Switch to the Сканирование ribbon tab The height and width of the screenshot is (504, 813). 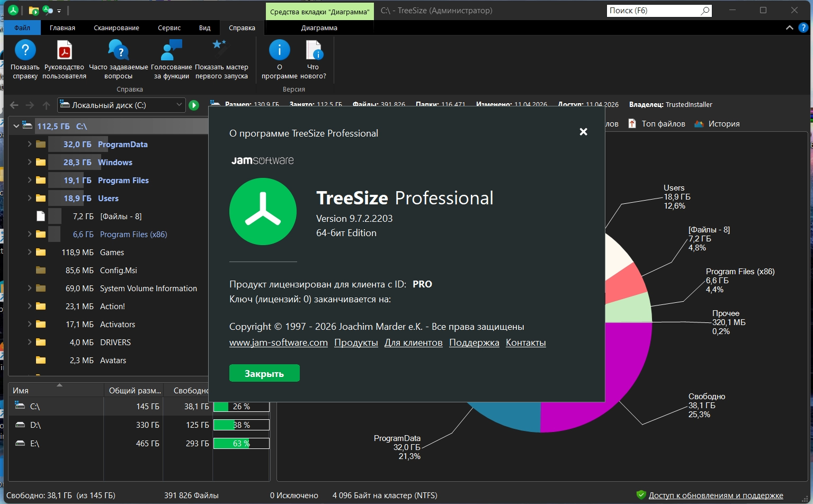(x=117, y=28)
